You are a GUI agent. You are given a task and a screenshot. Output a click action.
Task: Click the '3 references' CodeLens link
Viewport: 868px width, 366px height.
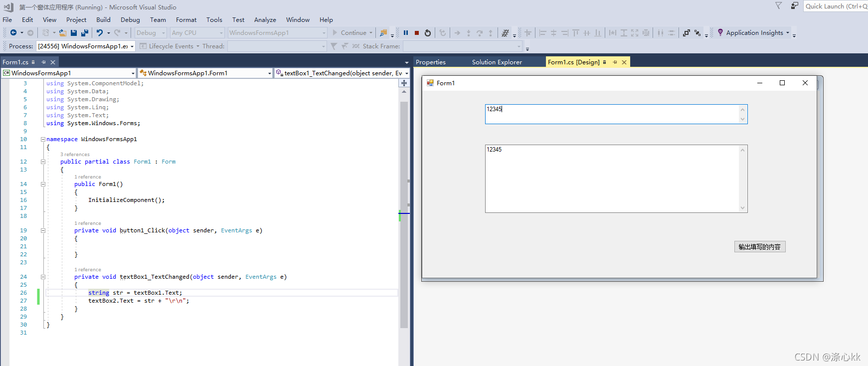click(x=75, y=155)
